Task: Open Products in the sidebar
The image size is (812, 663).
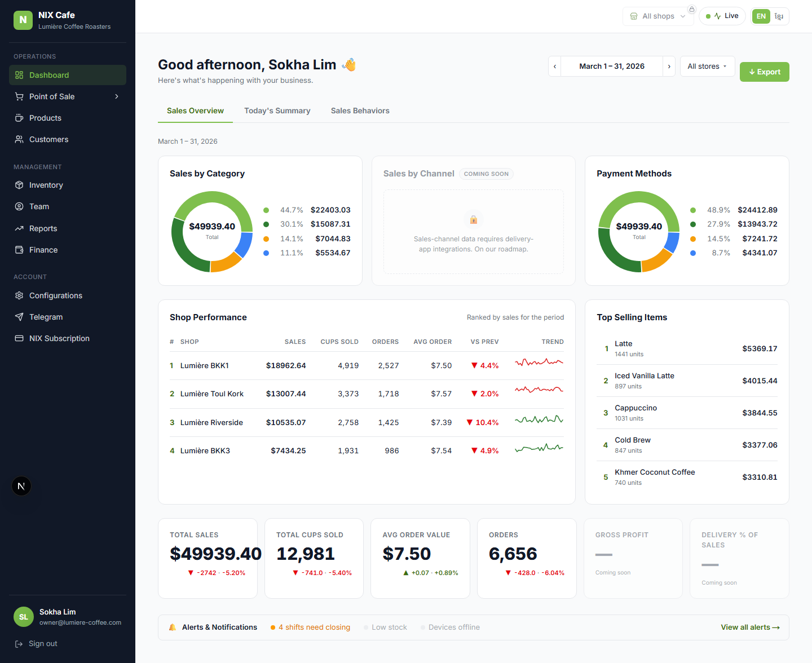Action: pyautogui.click(x=68, y=118)
